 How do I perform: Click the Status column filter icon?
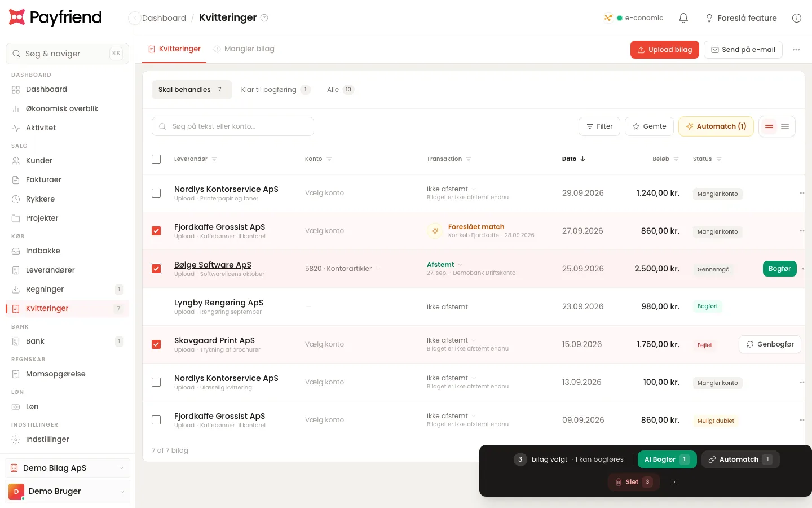[719, 159]
